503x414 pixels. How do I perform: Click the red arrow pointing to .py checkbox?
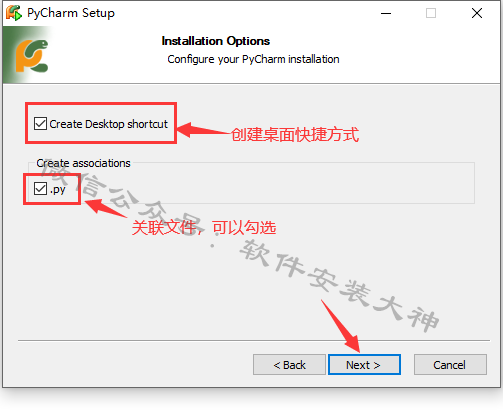coord(106,208)
